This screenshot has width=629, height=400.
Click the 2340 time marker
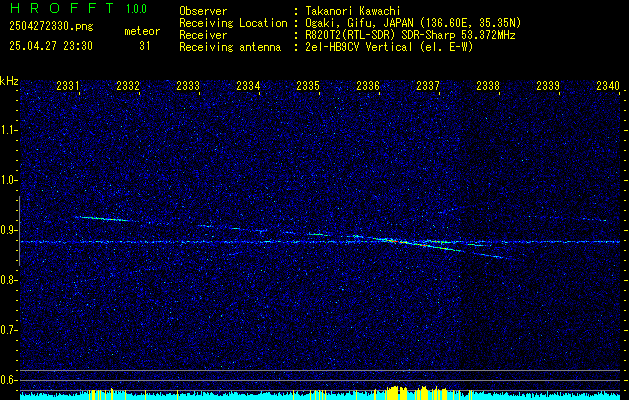608,86
